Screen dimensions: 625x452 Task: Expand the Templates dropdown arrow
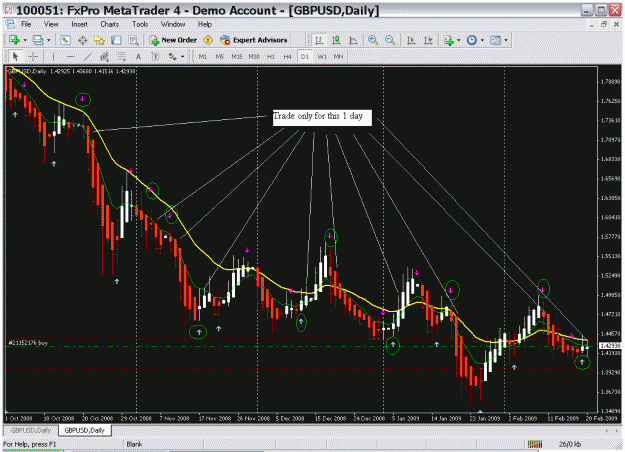(x=506, y=40)
